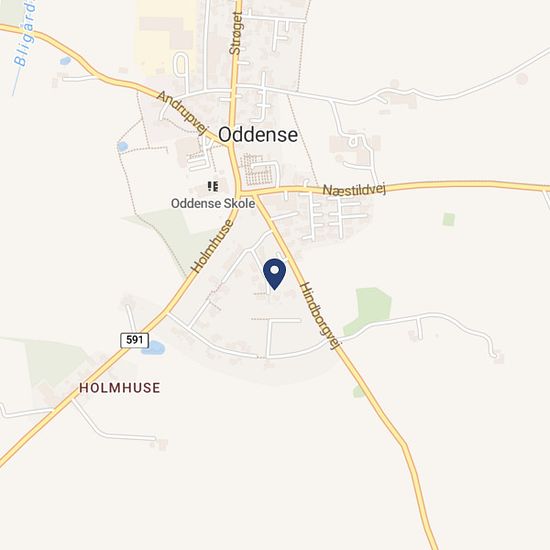Image resolution: width=550 pixels, height=550 pixels.
Task: Click the yellow shaded area near Strøget
Action: (165, 35)
